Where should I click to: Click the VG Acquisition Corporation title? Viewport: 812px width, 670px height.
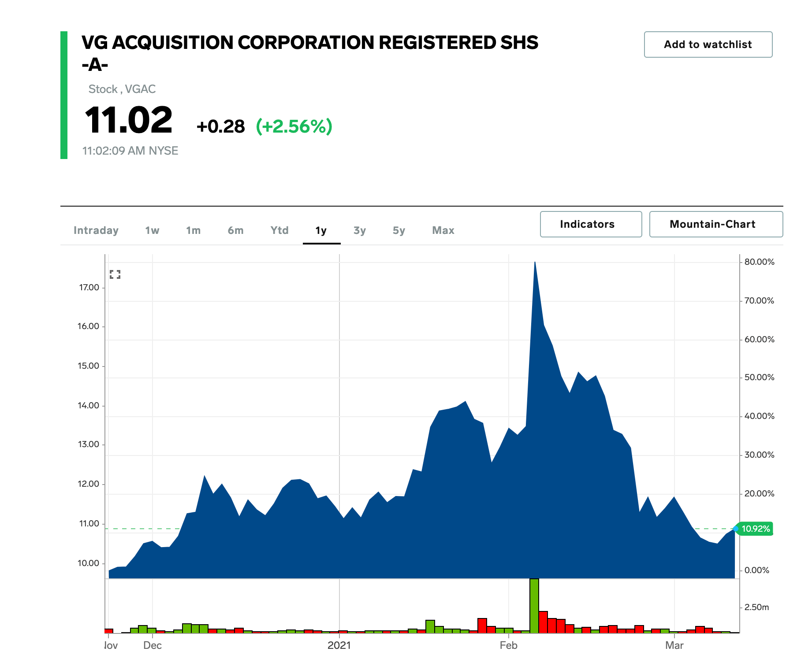(310, 43)
